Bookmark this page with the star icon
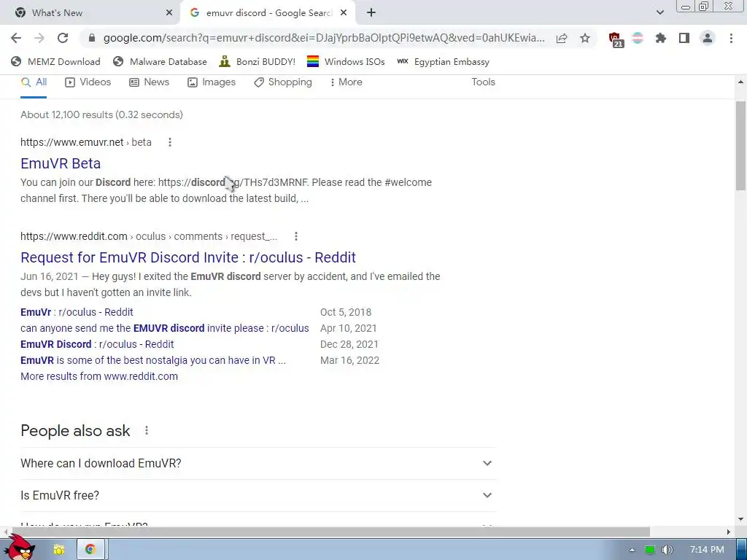The width and height of the screenshot is (747, 560). click(585, 38)
